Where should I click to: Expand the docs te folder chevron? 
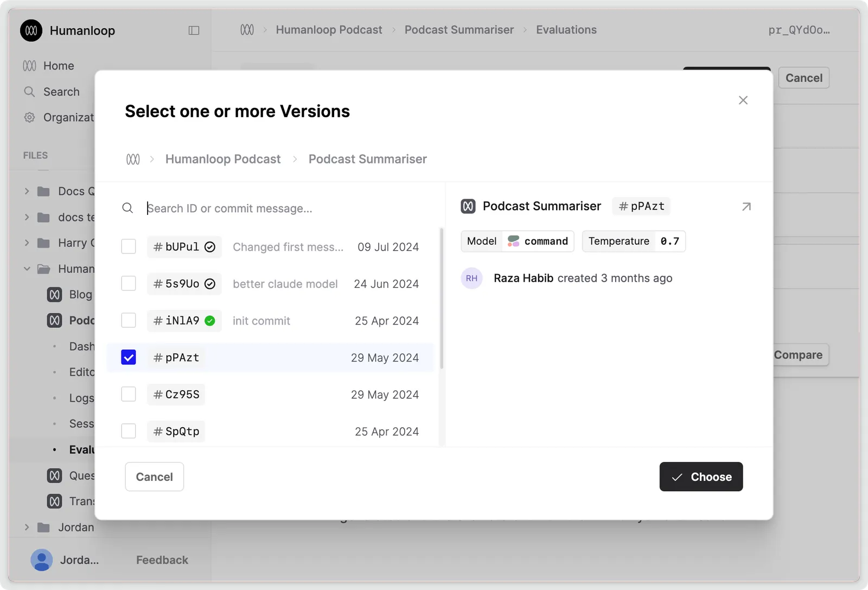coord(27,217)
